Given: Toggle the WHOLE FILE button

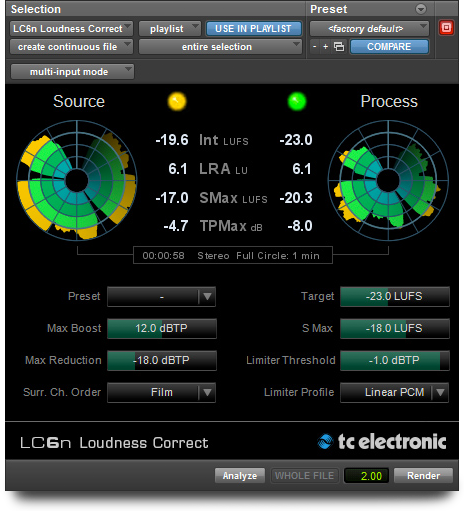Looking at the screenshot, I should click(304, 475).
